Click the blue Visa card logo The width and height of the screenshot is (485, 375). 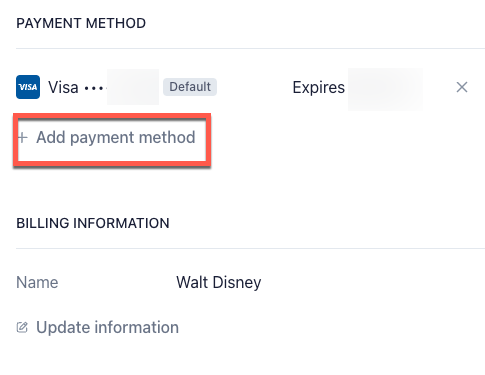tap(28, 87)
